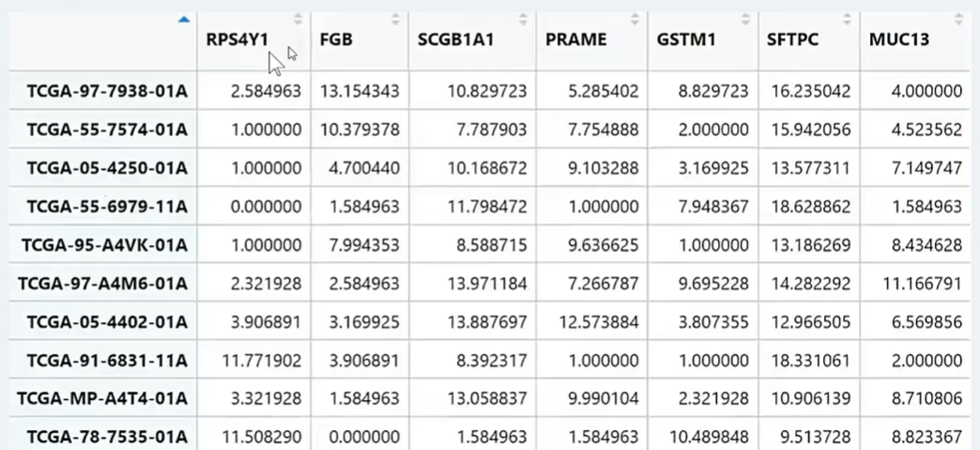The height and width of the screenshot is (450, 980).
Task: Click SCGB1A1 value 10.168672
Action: [x=487, y=168]
